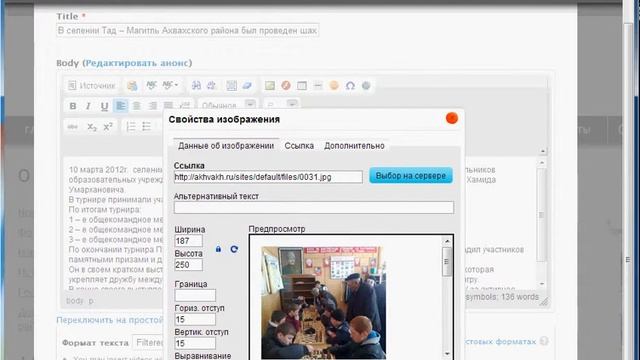
Task: Click the image URL Ссылка field
Action: (268, 177)
